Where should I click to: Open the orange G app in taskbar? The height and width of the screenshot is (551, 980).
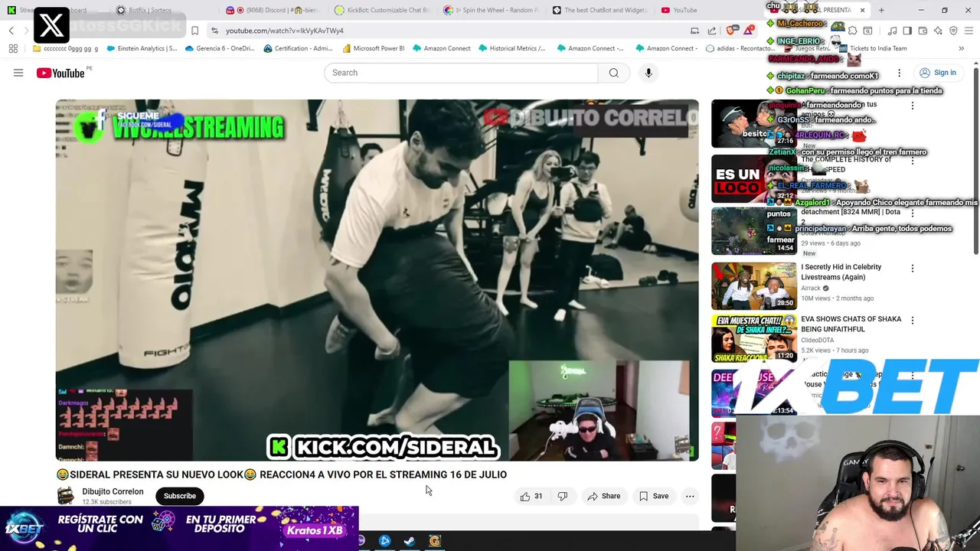click(x=434, y=541)
